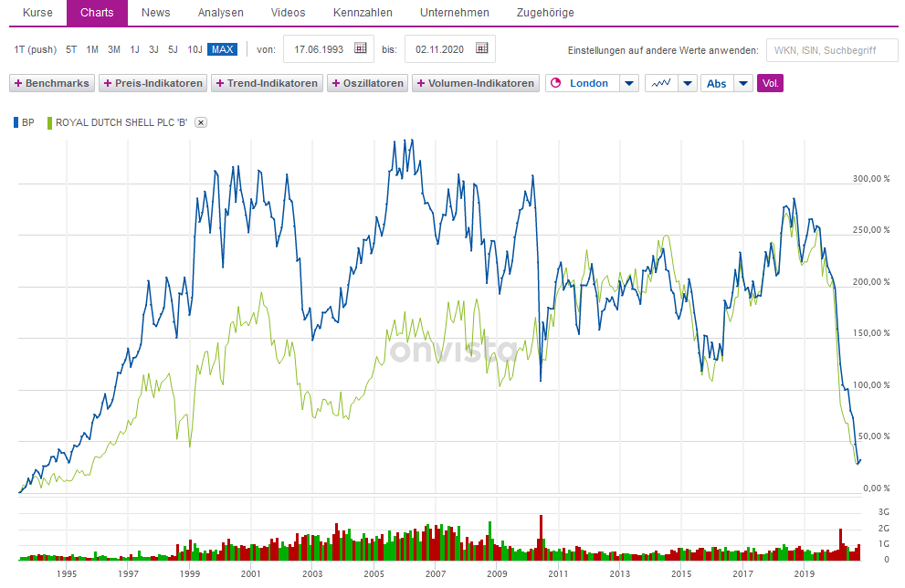Image resolution: width=905 pixels, height=588 pixels.
Task: Open the Trend-Indikatoren add menu
Action: click(x=267, y=83)
